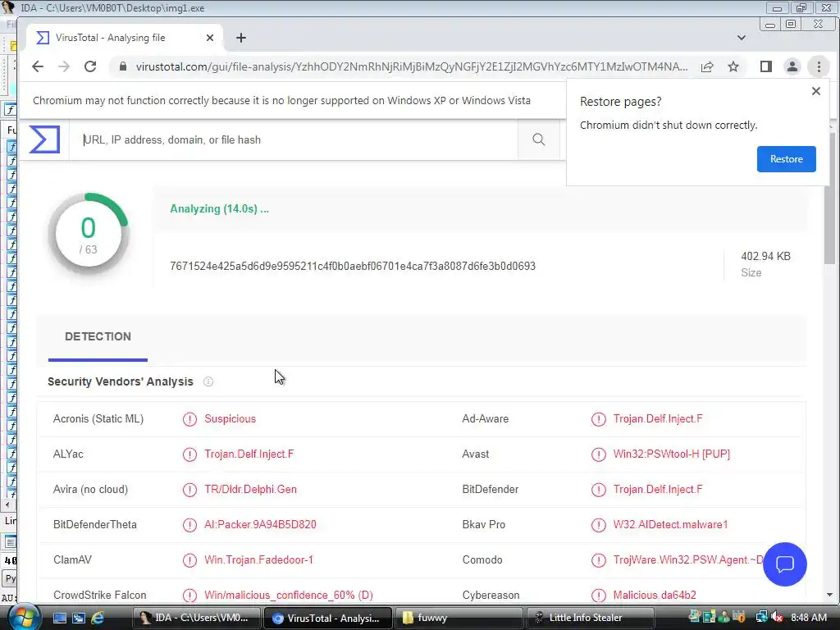
Task: Click the muted volume tray icon
Action: point(777,618)
